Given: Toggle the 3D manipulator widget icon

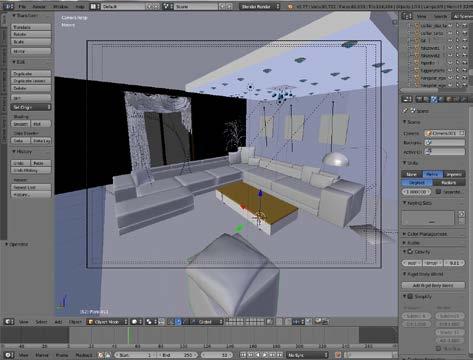Looking at the screenshot, I should click(x=171, y=322).
